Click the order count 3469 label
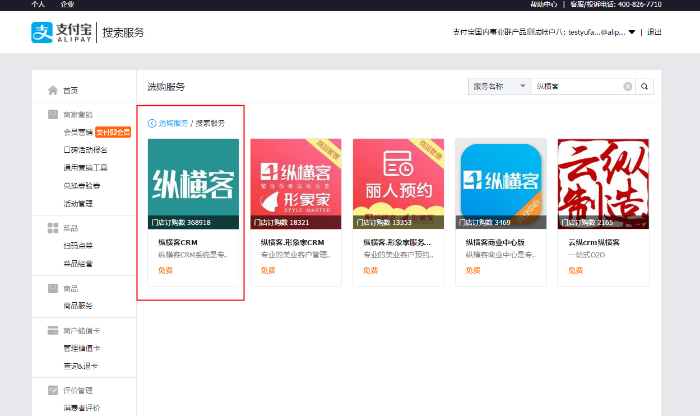The image size is (700, 416). tap(484, 222)
